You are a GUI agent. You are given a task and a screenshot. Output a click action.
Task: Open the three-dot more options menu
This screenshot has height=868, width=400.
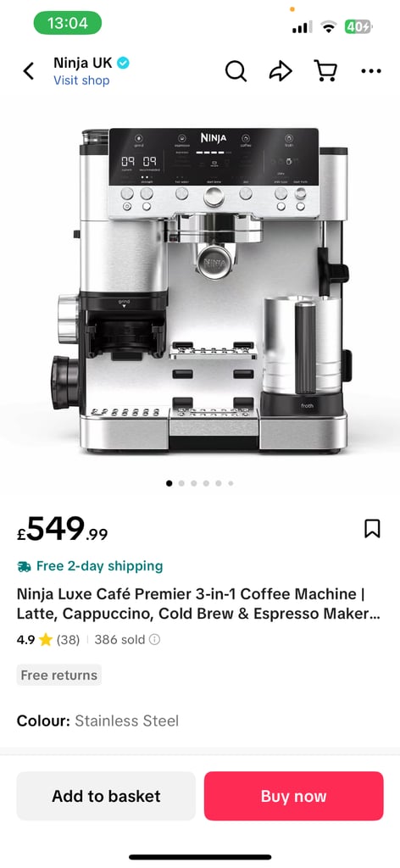pos(370,71)
